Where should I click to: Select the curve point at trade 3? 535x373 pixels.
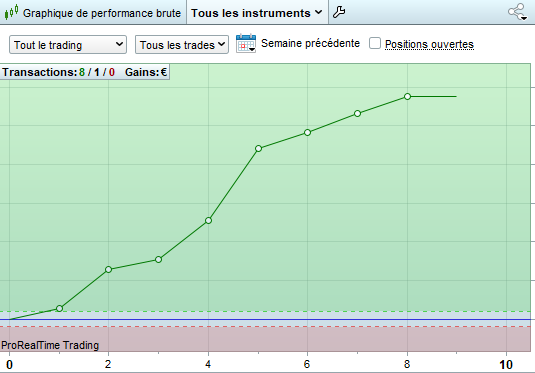click(x=158, y=260)
